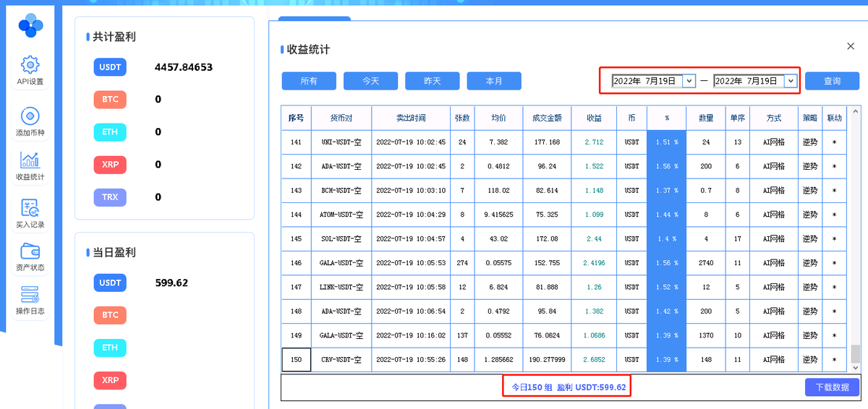
Task: Click the sequence cell 141
Action: click(296, 142)
